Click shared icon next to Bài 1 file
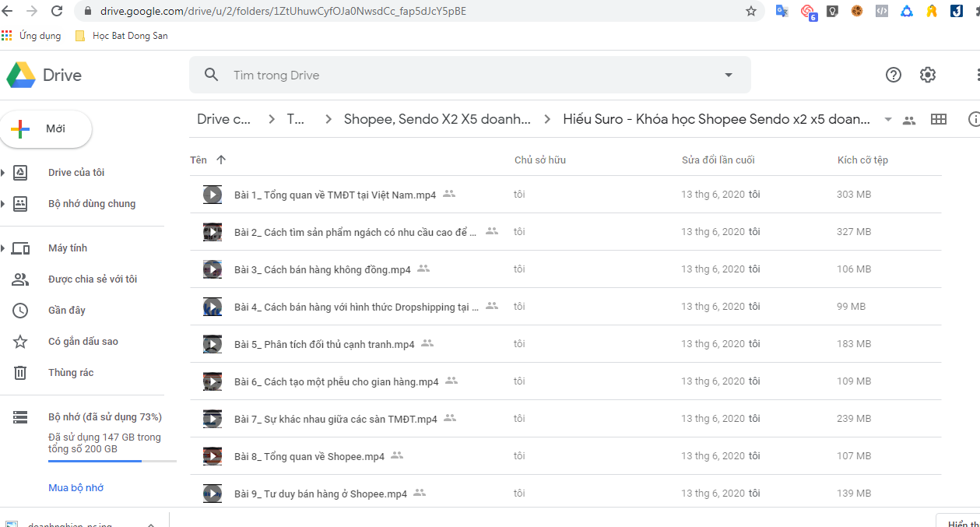The image size is (980, 527). pos(449,194)
